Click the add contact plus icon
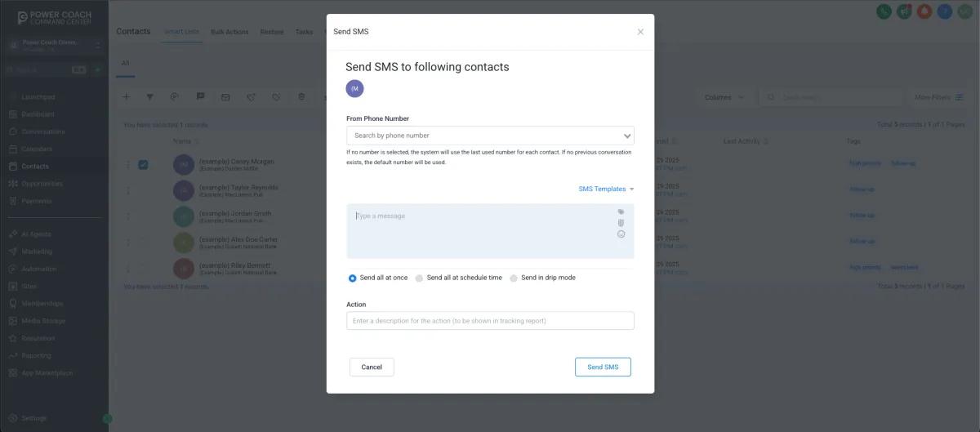 click(127, 96)
